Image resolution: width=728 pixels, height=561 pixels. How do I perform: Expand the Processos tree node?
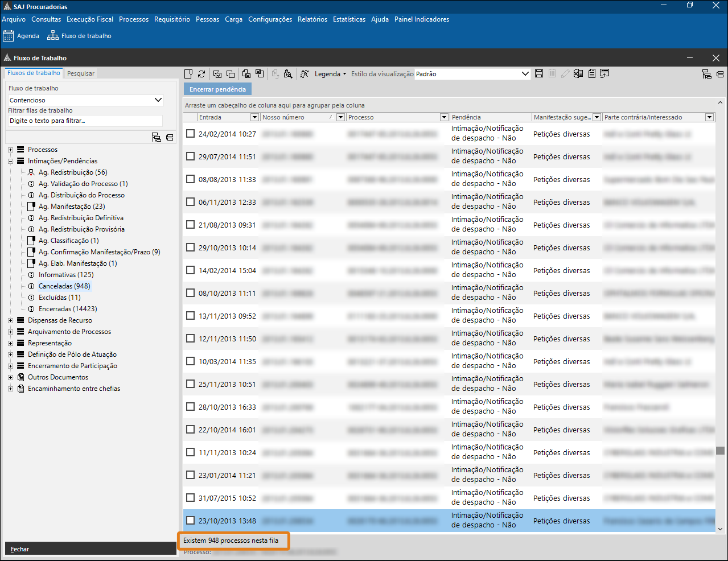10,150
